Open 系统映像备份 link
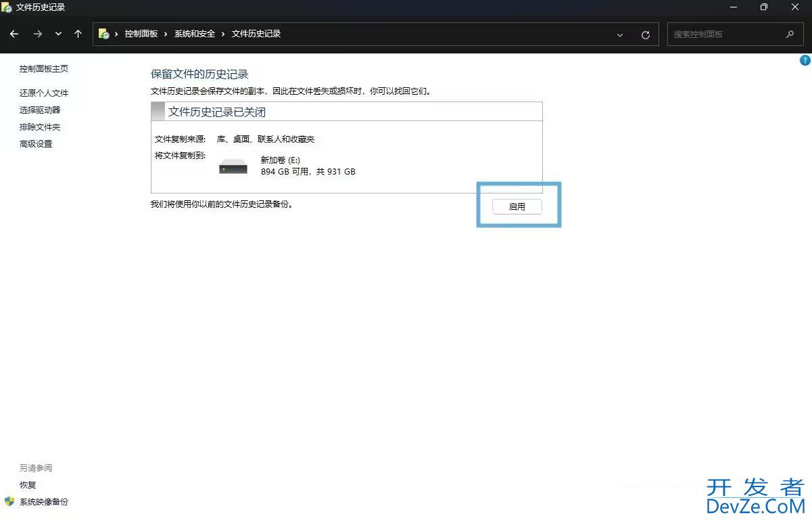 pos(44,502)
